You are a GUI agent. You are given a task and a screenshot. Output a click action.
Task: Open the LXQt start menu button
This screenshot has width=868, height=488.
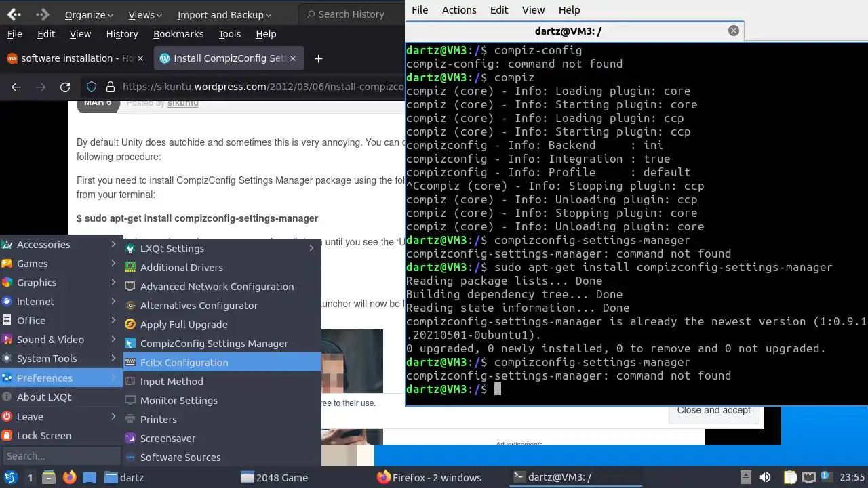(x=10, y=477)
